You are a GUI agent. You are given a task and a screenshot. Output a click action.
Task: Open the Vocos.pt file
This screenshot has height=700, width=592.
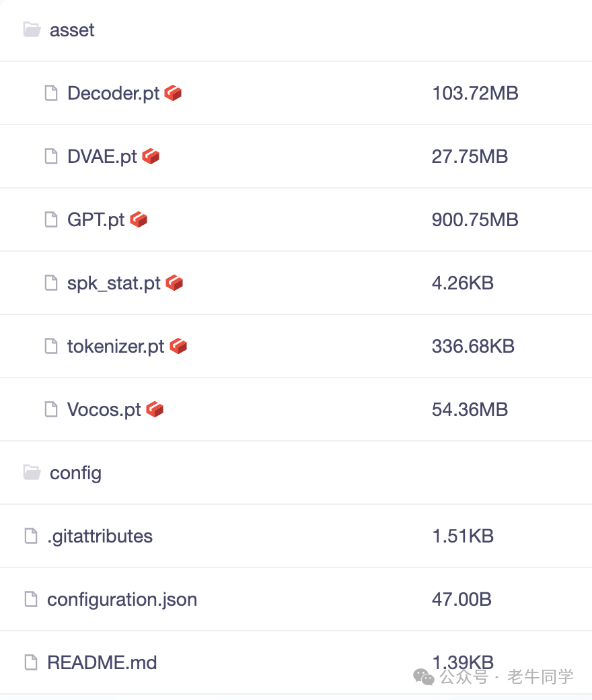104,410
